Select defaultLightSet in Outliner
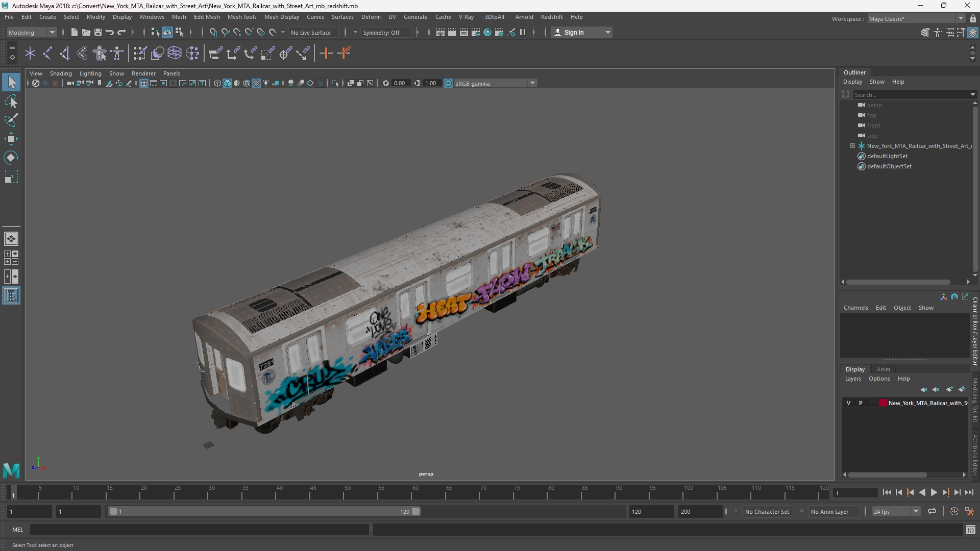Viewport: 980px width, 551px height. [887, 156]
